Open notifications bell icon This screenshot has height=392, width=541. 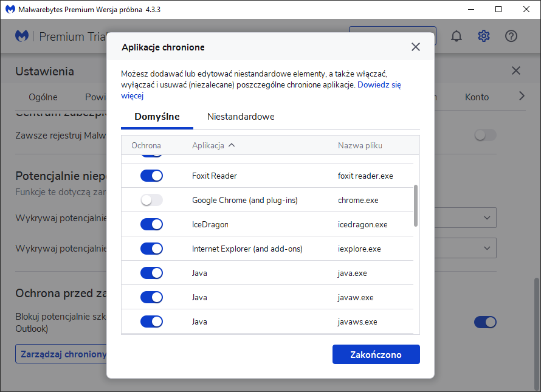point(457,36)
